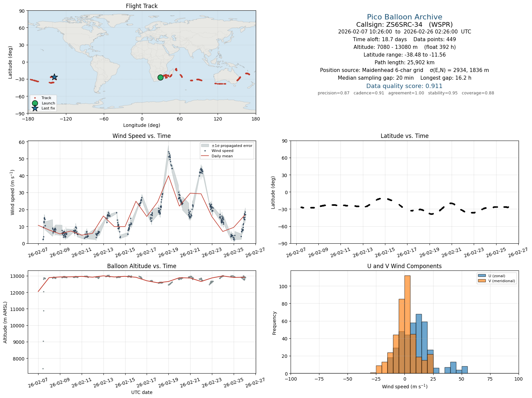
Task: Click the tallest blue U histogram bar
Action: 419,344
